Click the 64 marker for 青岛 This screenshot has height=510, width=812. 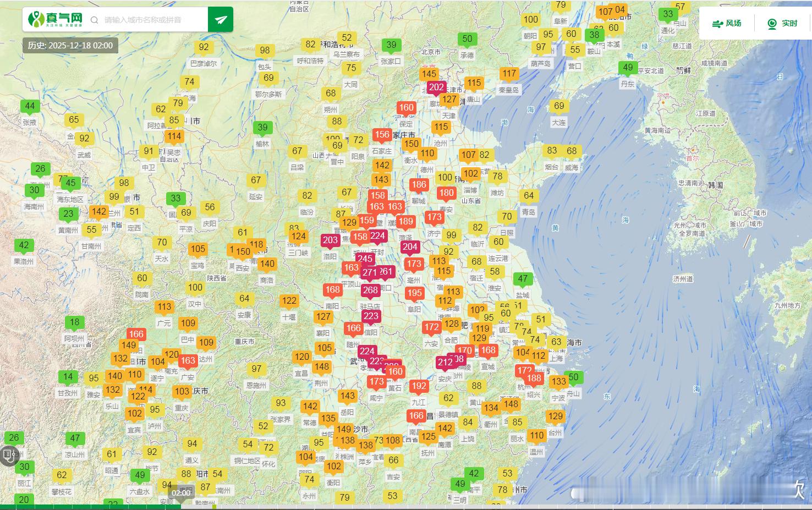529,195
